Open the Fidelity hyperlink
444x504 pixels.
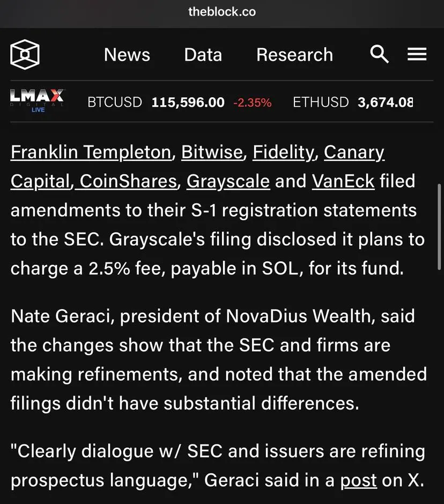pos(283,152)
